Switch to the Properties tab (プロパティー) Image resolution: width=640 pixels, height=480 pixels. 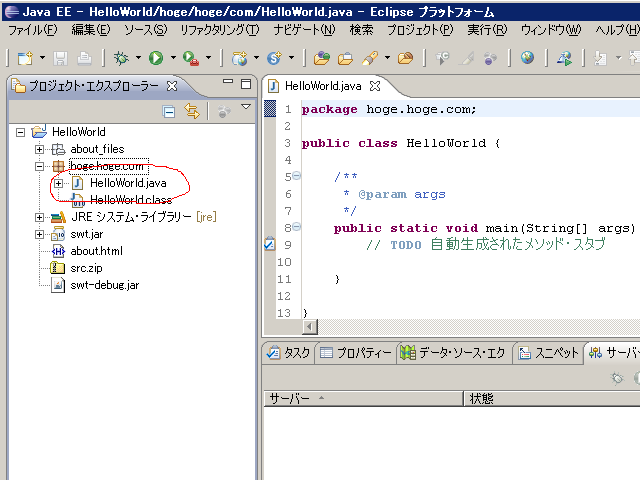pos(356,352)
